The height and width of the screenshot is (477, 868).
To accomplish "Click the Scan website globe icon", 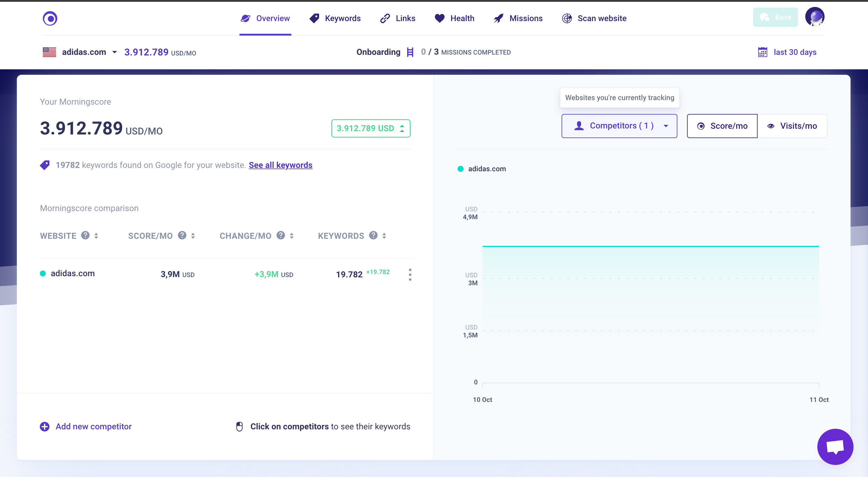I will [x=565, y=18].
